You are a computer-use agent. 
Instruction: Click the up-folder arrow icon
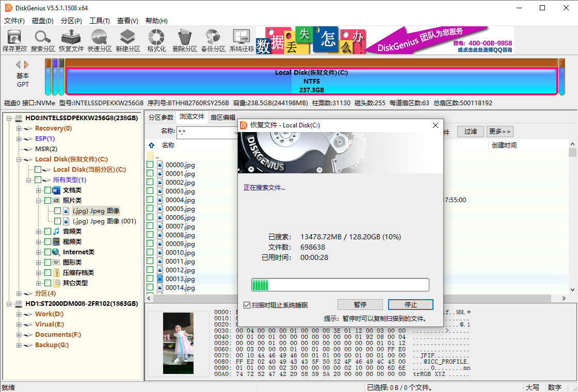point(152,145)
